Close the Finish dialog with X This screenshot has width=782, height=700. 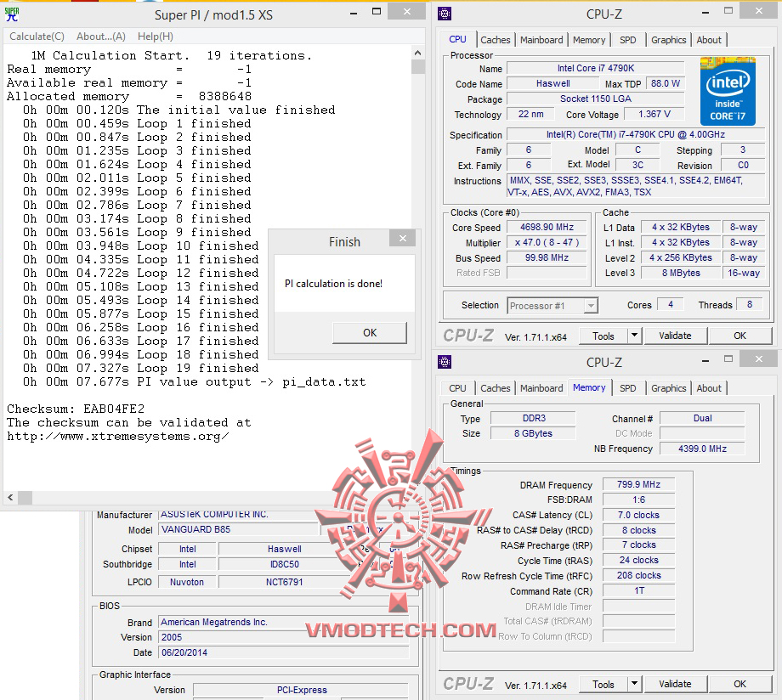click(x=403, y=239)
